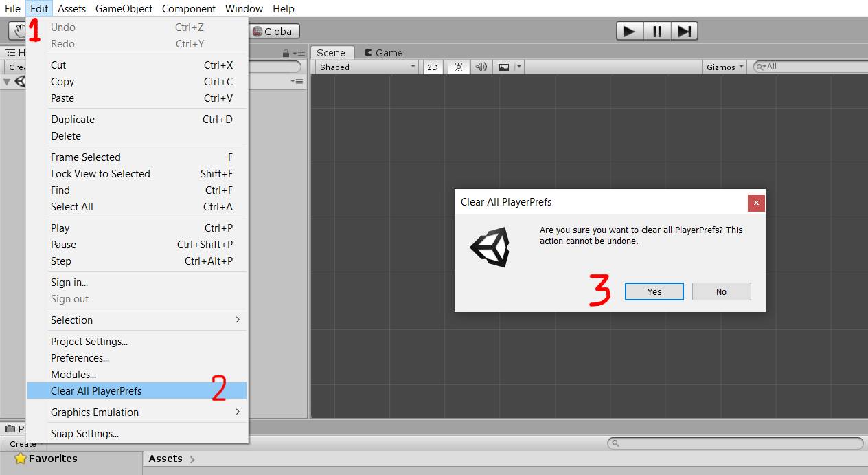Open scene effects dropdown arrow
This screenshot has height=475, width=868.
tap(519, 67)
